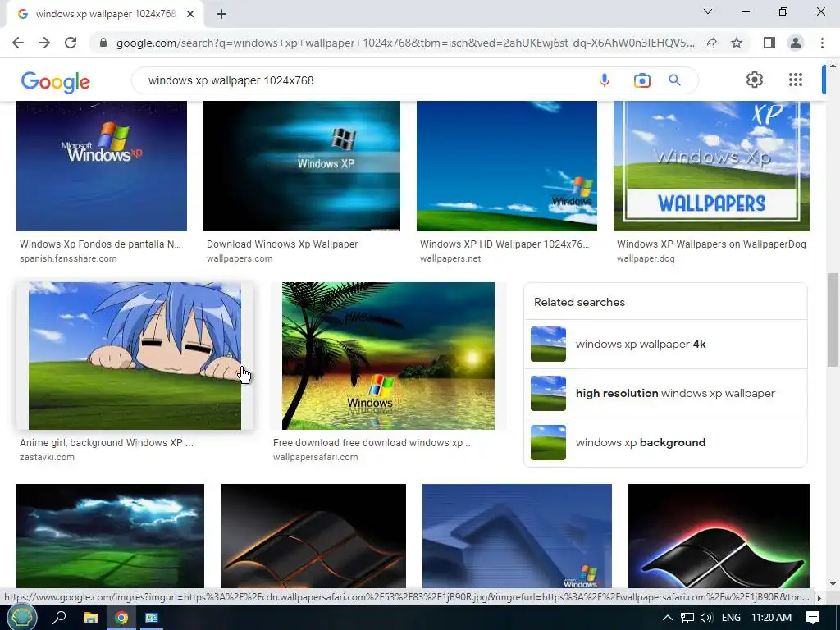Go to Google home via logo

pyautogui.click(x=56, y=81)
